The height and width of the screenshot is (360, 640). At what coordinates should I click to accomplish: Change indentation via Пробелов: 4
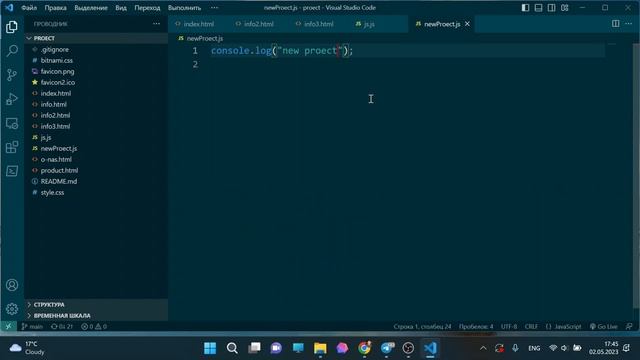coord(476,327)
